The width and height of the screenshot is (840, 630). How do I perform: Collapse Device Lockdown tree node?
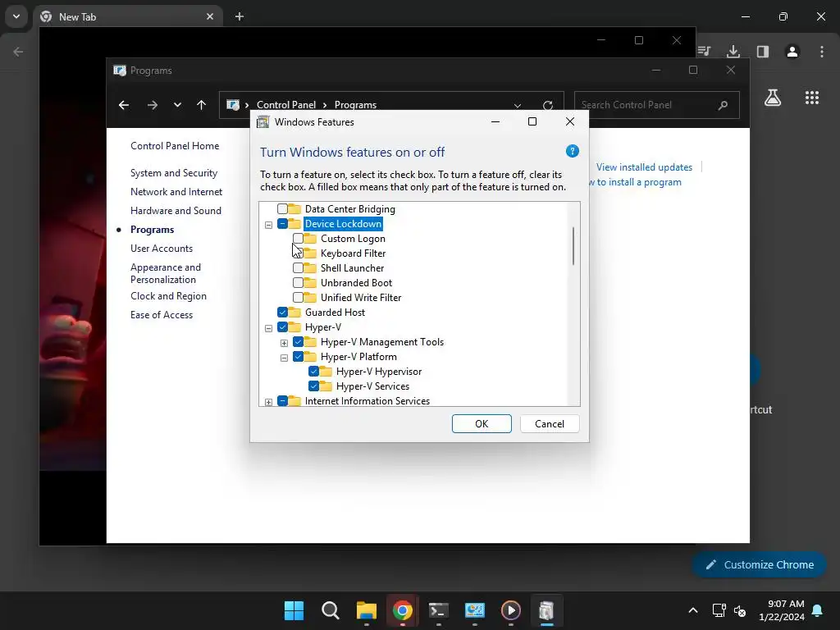tap(268, 225)
